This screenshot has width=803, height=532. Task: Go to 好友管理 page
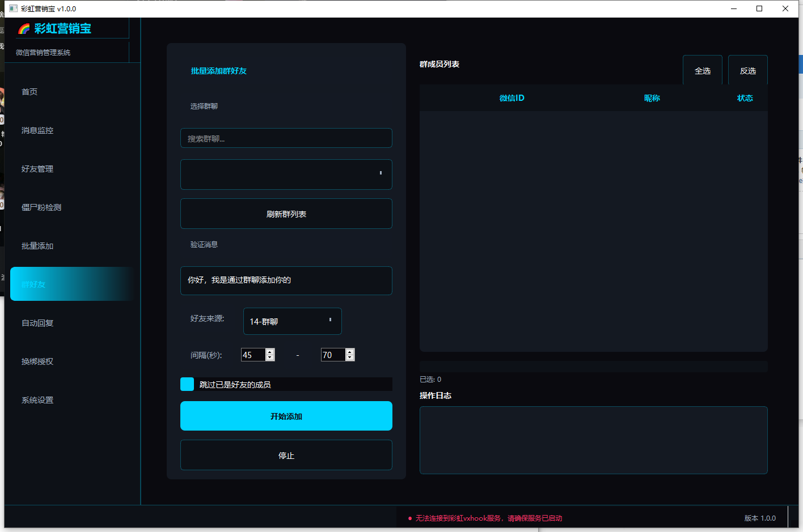[x=37, y=169]
